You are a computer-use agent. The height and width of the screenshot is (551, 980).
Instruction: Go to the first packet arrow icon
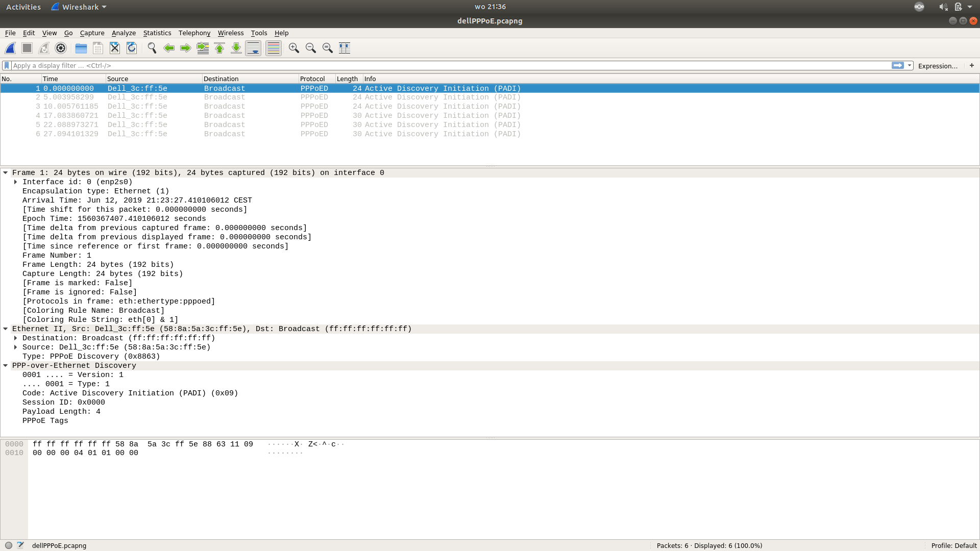[219, 48]
